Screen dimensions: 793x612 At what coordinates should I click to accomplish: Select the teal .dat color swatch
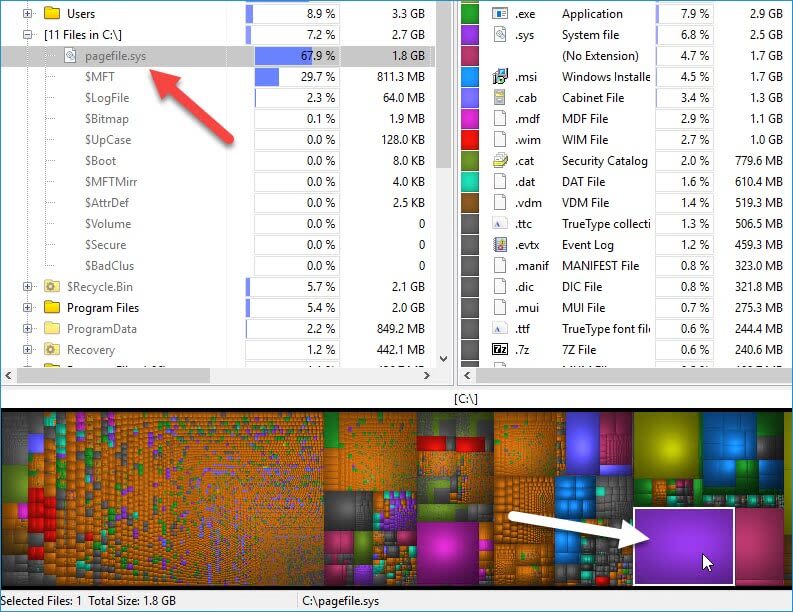click(470, 182)
